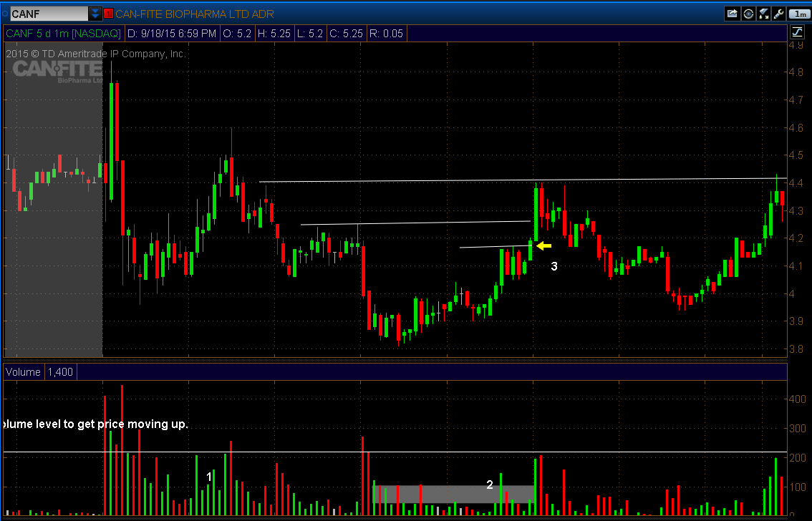Click the blue circle symbol link icon
This screenshot has height=521, width=812.
[5, 14]
